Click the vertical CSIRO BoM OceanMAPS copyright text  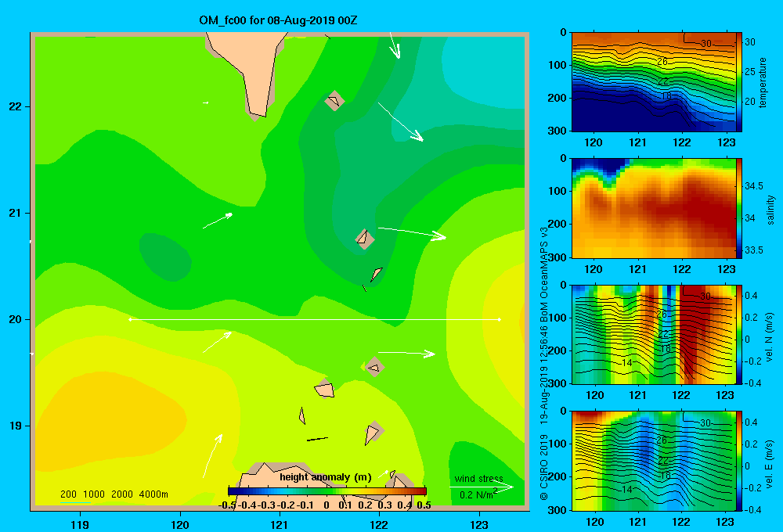[544, 363]
